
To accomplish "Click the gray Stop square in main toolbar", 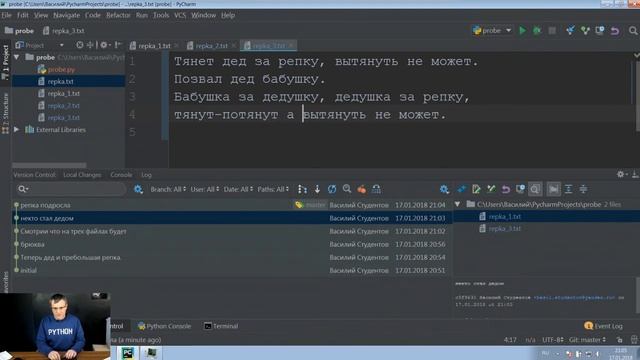I will tap(552, 31).
